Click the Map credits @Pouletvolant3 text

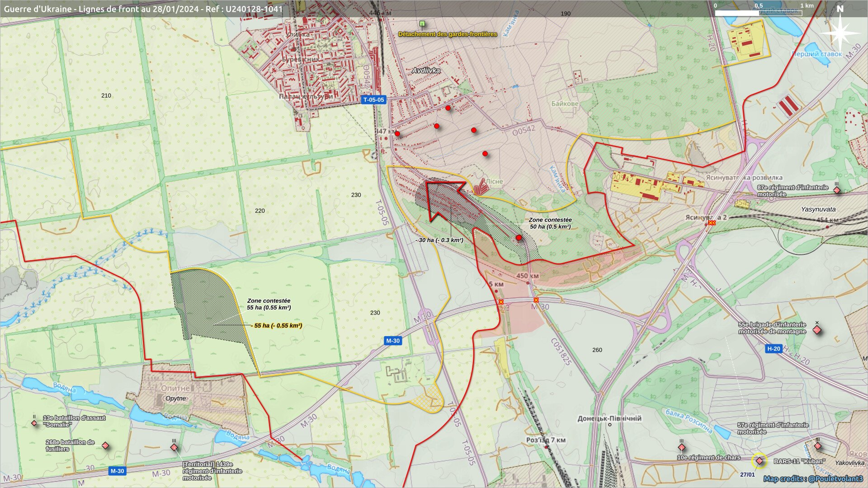pyautogui.click(x=813, y=479)
